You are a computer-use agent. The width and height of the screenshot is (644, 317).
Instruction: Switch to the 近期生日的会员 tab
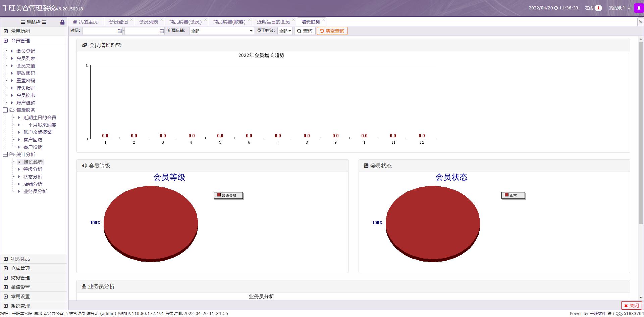273,22
